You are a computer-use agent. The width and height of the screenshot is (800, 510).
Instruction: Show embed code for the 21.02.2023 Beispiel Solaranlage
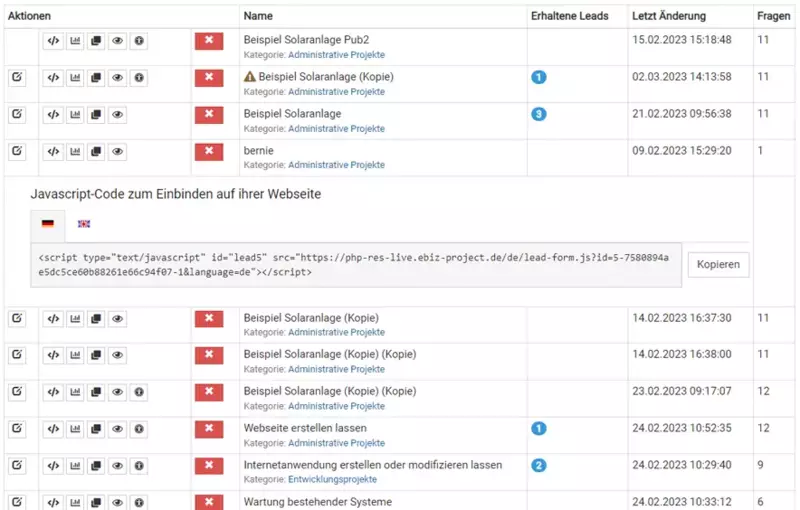(x=54, y=114)
